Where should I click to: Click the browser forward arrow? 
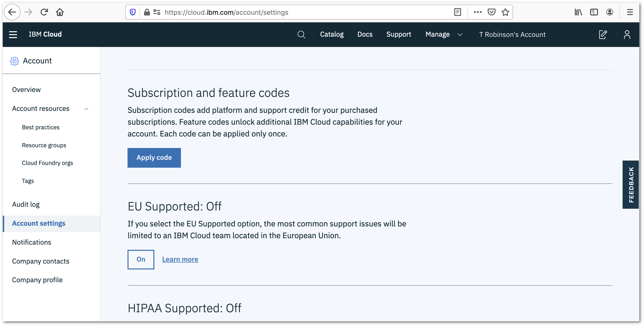[x=29, y=12]
